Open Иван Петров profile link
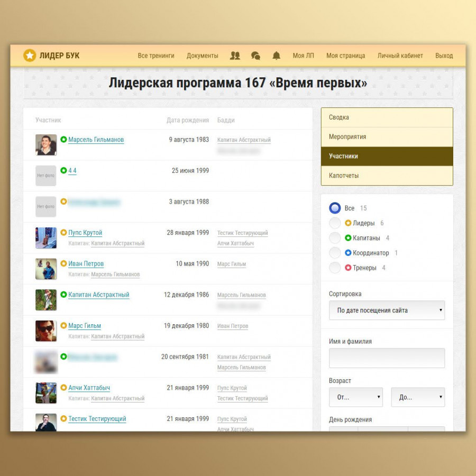Screen dimensions: 476x476 [x=86, y=264]
